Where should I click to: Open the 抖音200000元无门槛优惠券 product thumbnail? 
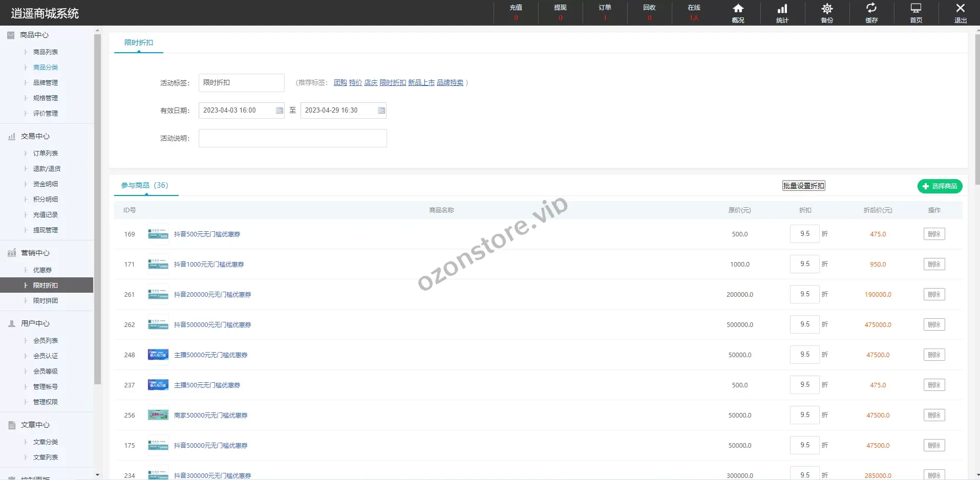tap(158, 295)
